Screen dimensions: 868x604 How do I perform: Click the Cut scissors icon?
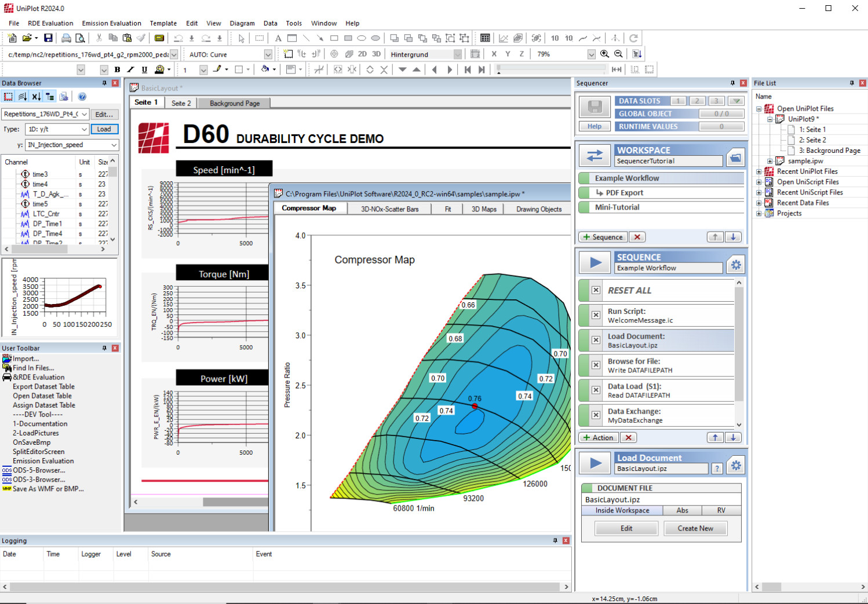tap(99, 38)
